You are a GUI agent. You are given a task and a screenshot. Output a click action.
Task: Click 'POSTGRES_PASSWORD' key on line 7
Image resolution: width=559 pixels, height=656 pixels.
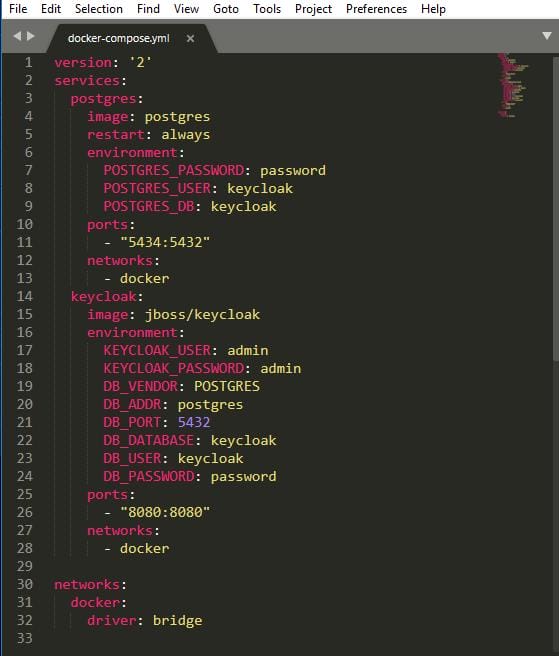pos(174,170)
